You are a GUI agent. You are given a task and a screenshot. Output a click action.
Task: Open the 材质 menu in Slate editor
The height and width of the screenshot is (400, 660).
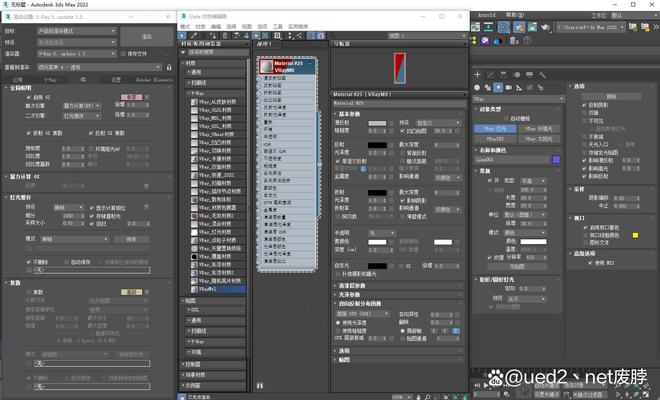200,26
